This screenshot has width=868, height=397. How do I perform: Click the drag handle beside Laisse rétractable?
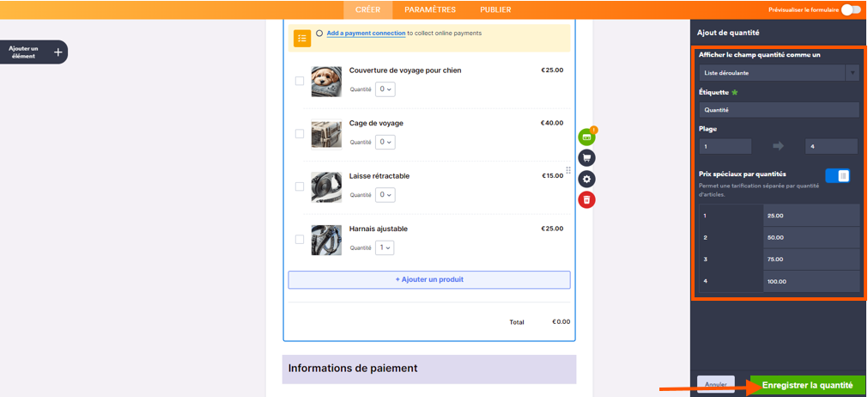(x=568, y=170)
